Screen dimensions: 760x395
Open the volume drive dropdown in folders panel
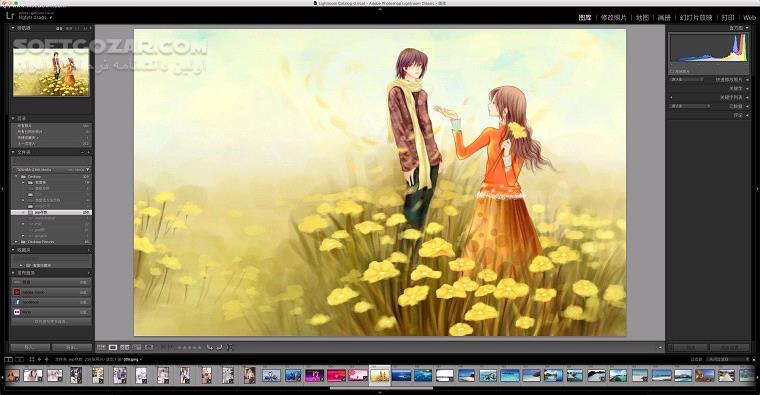(x=88, y=170)
